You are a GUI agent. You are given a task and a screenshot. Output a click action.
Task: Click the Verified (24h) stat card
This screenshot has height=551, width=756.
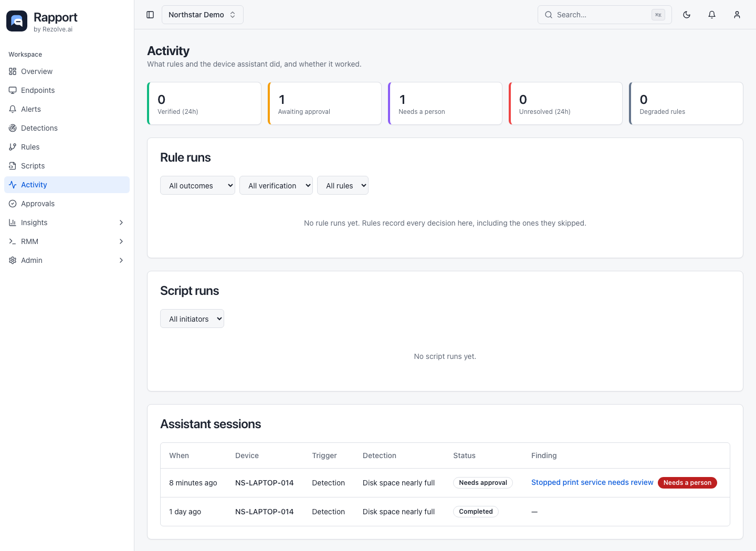[204, 103]
